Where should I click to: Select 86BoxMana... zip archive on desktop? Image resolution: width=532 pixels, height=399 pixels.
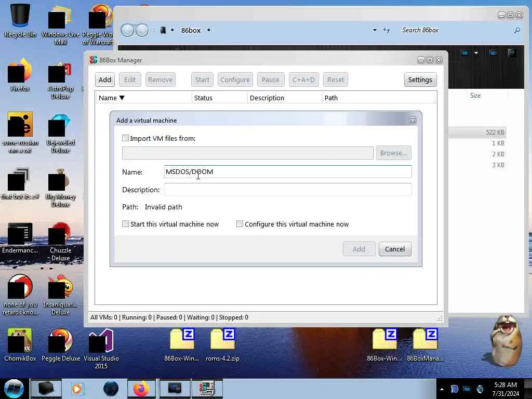(425, 345)
